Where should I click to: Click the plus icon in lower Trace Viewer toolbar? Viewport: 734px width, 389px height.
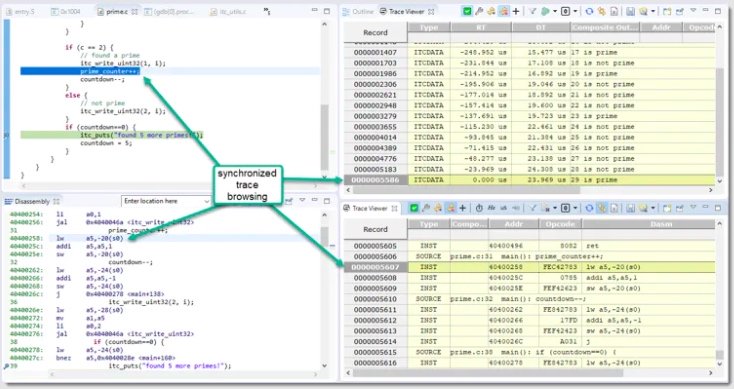click(462, 208)
